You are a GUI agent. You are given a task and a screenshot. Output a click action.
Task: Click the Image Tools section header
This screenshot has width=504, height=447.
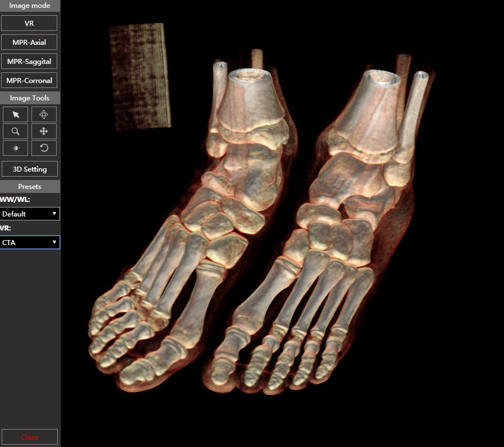[x=30, y=98]
